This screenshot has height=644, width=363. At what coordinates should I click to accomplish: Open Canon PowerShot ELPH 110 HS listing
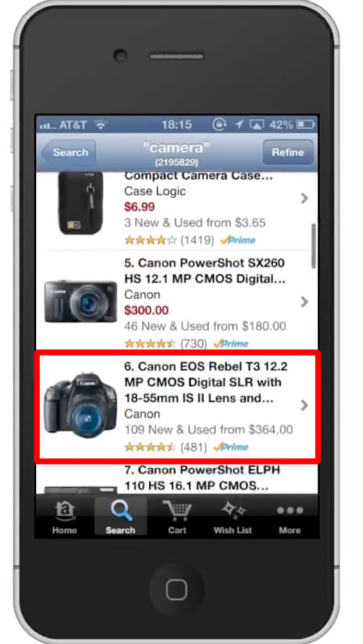pos(176,477)
